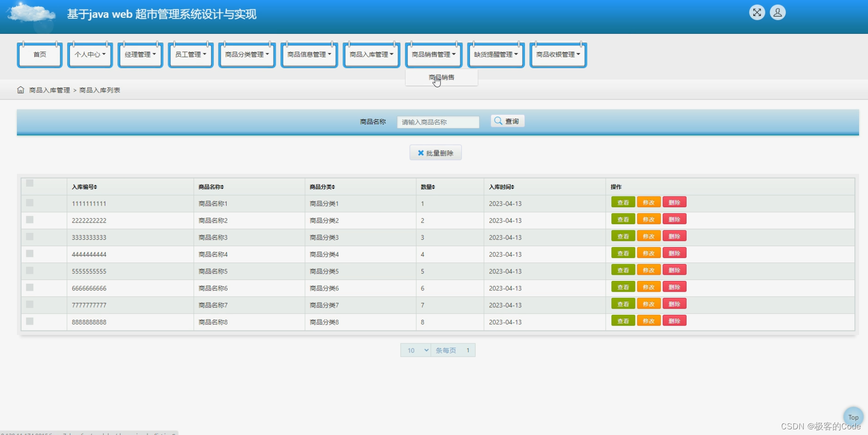Click the 商品销售管理 menu button
The height and width of the screenshot is (435, 868).
pos(434,55)
